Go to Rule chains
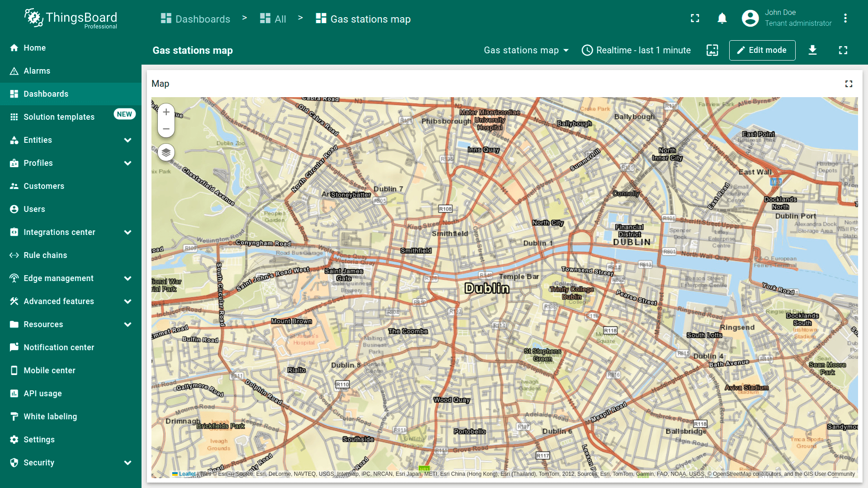This screenshot has width=868, height=488. (45, 255)
